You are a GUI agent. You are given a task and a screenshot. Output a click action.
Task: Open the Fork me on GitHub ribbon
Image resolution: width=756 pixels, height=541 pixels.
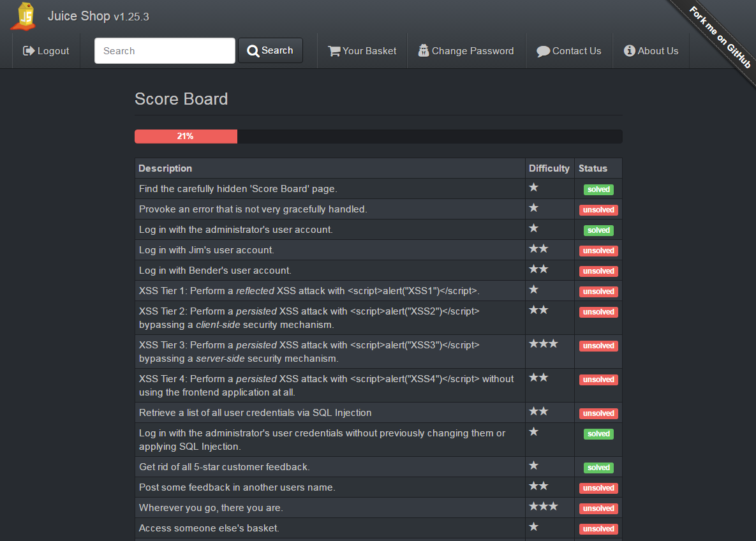[719, 37]
